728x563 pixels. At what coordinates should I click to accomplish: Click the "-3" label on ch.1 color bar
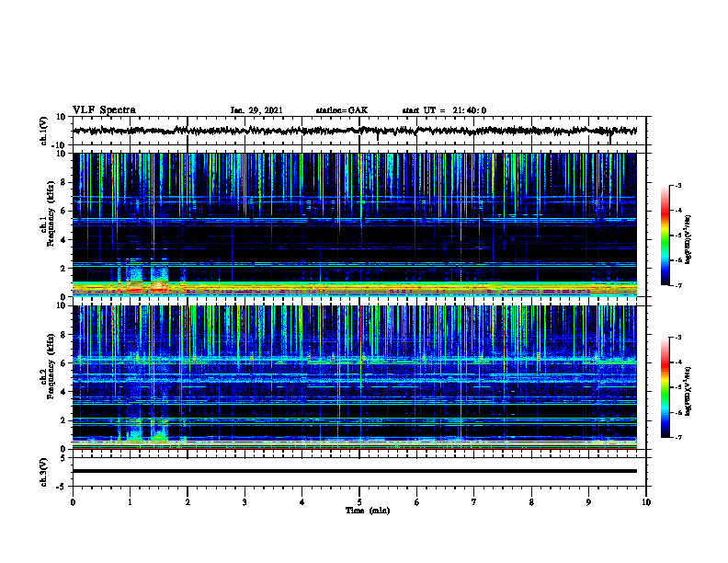[678, 185]
